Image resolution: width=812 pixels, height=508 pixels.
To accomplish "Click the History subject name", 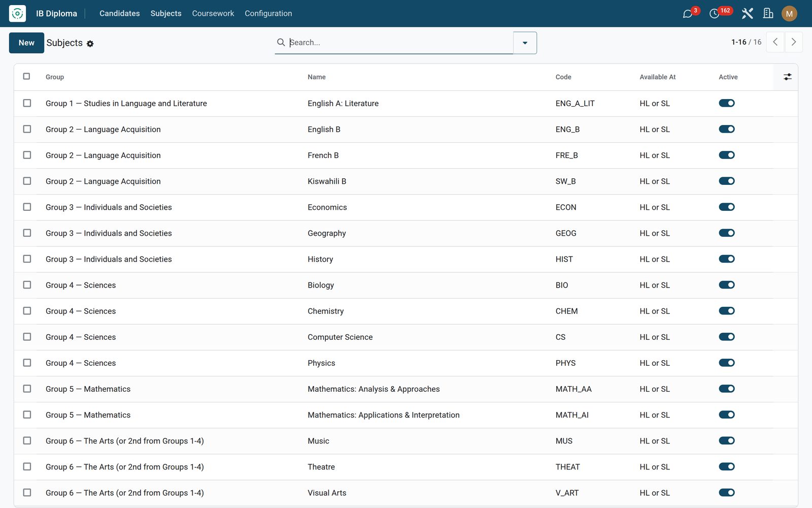I will [320, 259].
